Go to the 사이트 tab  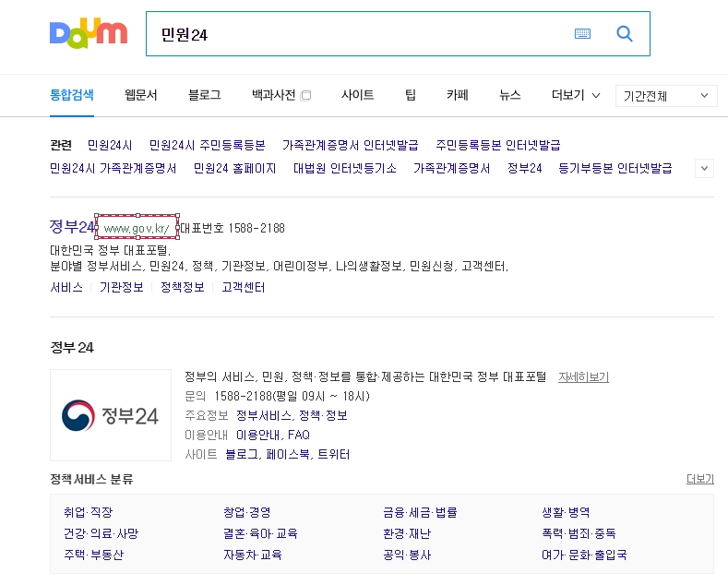click(357, 95)
